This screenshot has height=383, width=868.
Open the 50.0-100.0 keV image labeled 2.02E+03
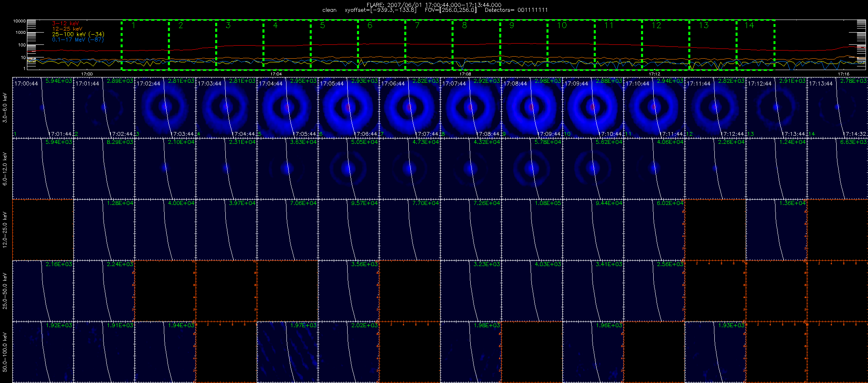click(348, 352)
